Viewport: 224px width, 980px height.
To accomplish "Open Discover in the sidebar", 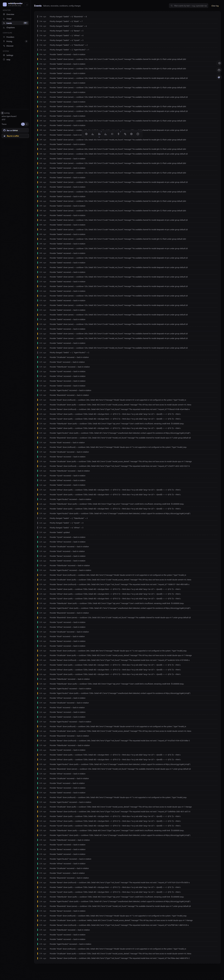I will pyautogui.click(x=15, y=46).
